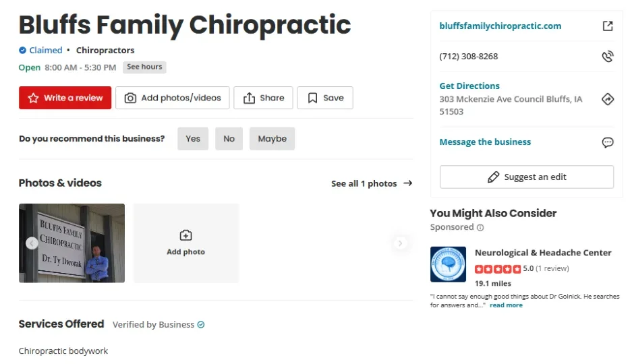Image resolution: width=632 pixels, height=364 pixels.
Task: Click the directions diamond arrow icon
Action: [x=608, y=99]
